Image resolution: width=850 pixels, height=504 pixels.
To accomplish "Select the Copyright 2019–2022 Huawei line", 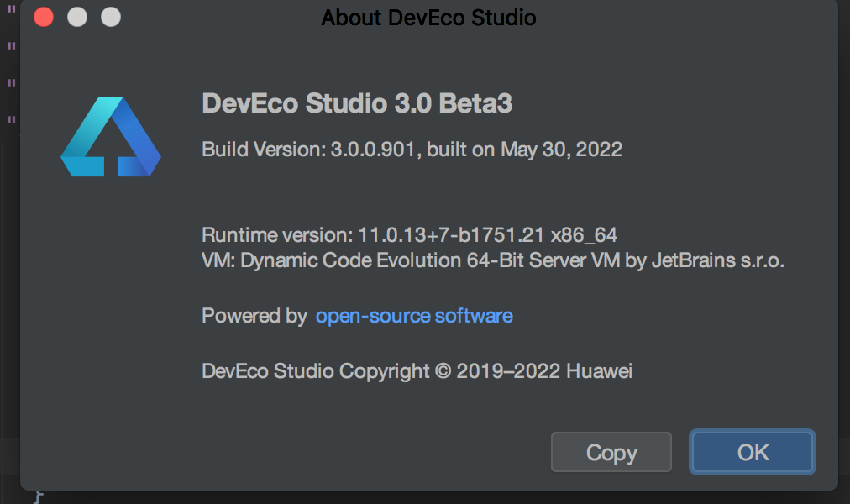I will pos(417,371).
